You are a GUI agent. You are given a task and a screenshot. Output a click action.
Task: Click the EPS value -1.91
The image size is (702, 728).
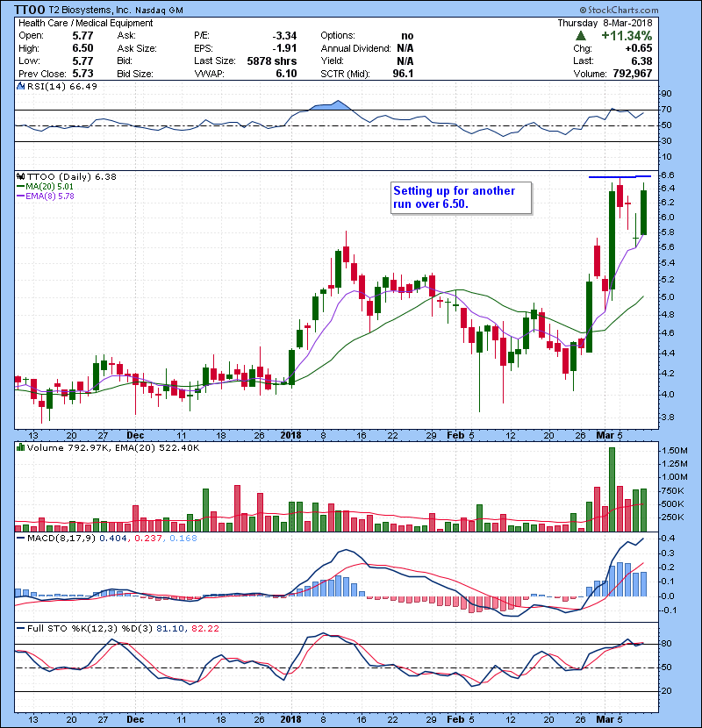[285, 48]
